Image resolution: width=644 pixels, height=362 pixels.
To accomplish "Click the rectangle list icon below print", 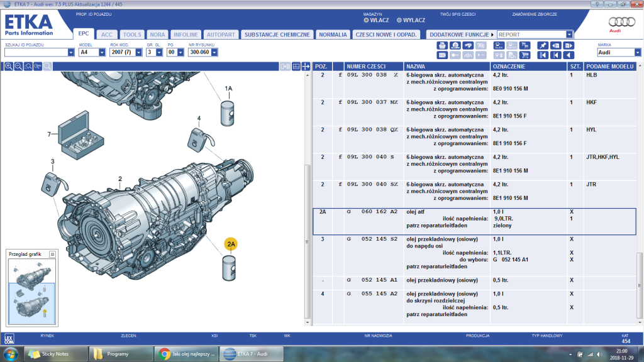I will click(442, 55).
